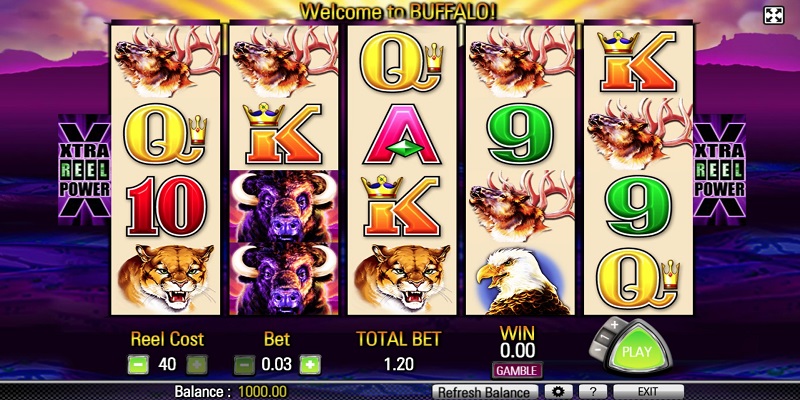Open the help question mark button
This screenshot has height=400, width=800.
(593, 392)
